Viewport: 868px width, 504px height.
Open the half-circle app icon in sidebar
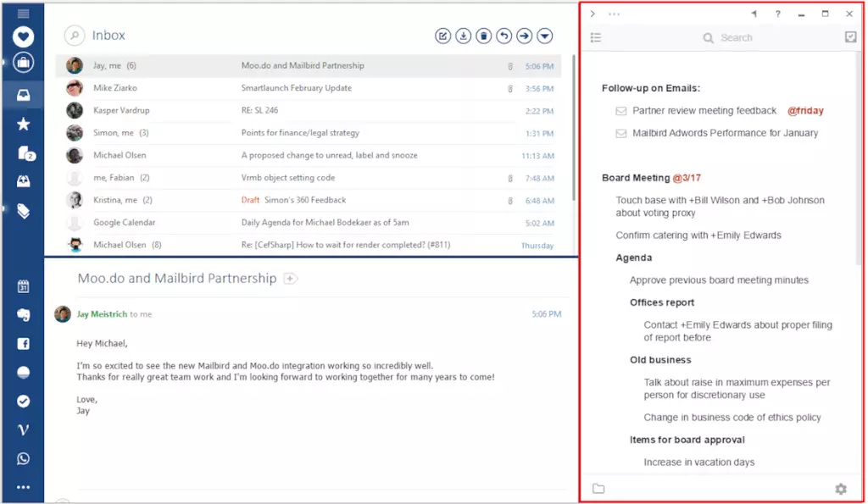[23, 373]
